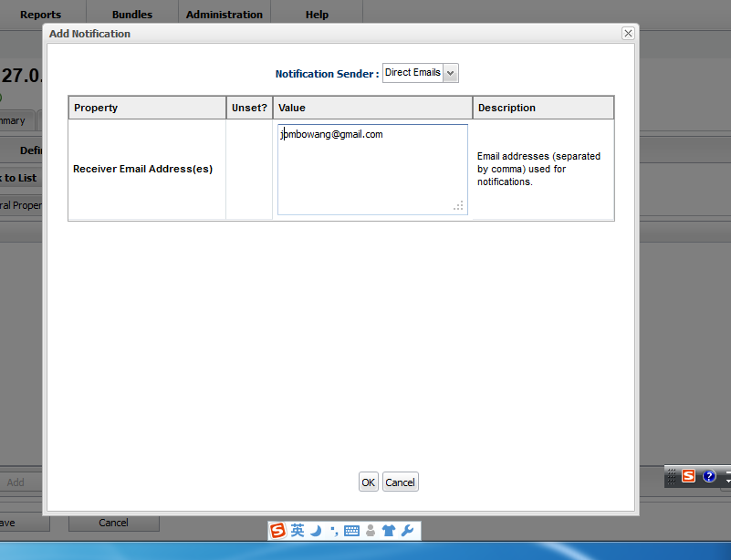Toggle the punctuation mode icon in IME bar
Screen dimensions: 731x560
[x=334, y=531]
